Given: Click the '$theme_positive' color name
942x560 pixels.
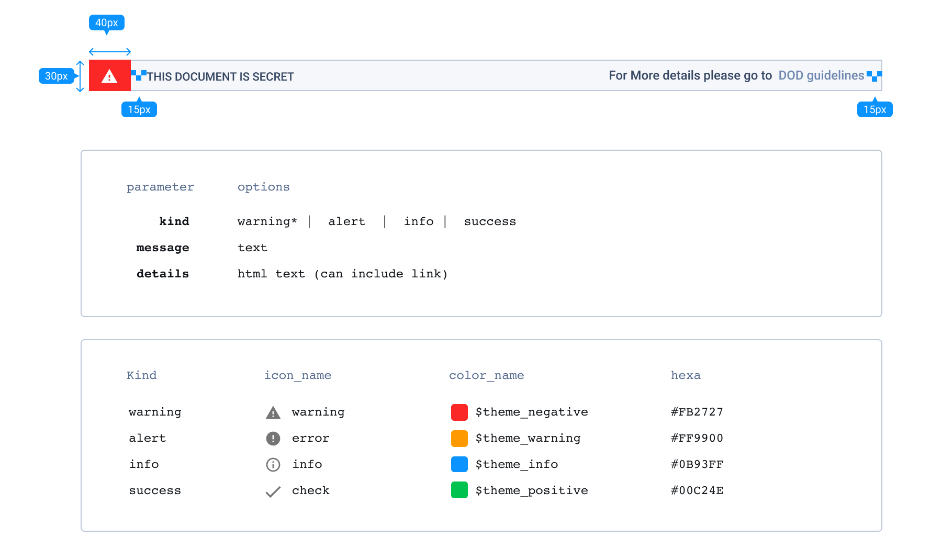Looking at the screenshot, I should (x=532, y=491).
